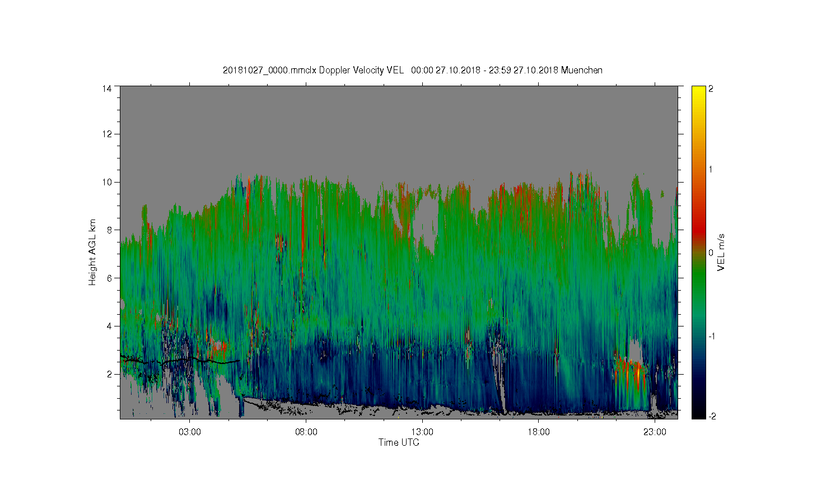Click the end timestamp "23:59 27.10.2018" in the title
This screenshot has width=840, height=504.
point(524,70)
